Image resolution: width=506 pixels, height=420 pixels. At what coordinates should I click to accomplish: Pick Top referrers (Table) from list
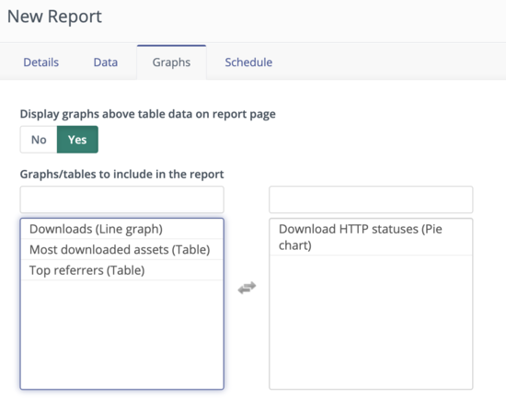click(122, 270)
